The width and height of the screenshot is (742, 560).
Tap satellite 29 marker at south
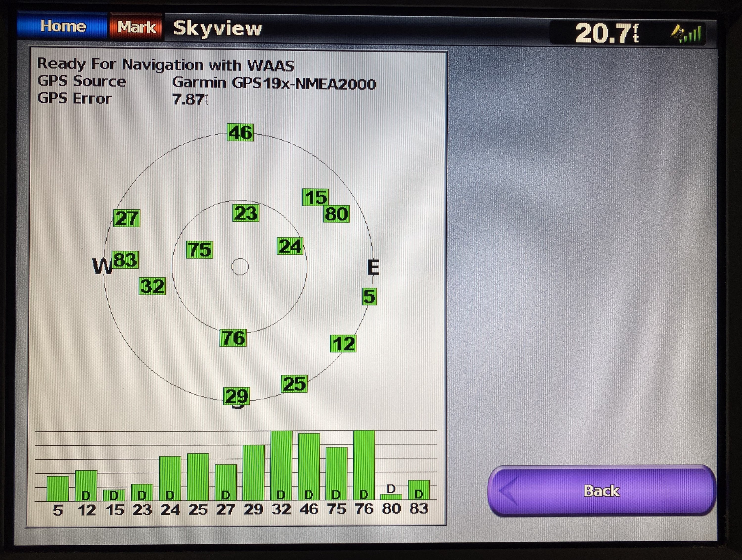coord(236,396)
